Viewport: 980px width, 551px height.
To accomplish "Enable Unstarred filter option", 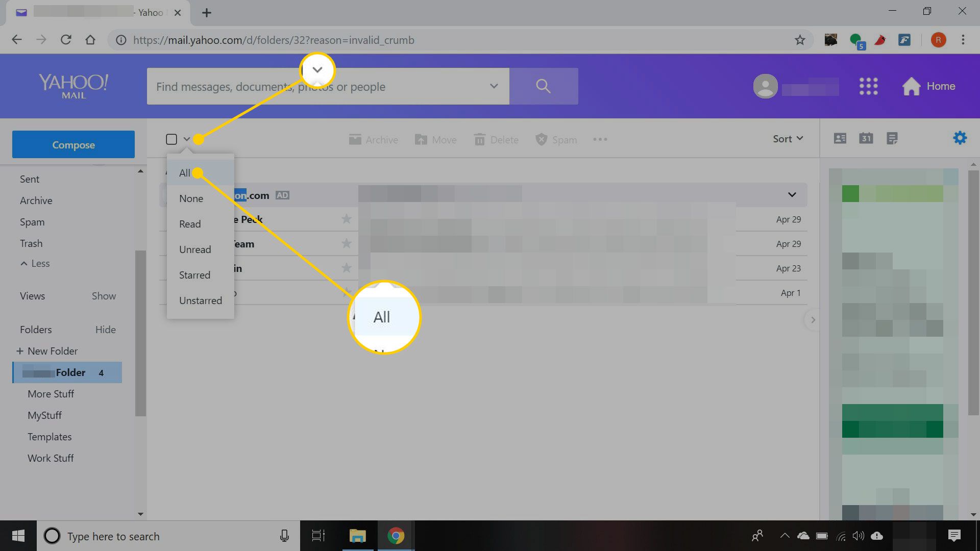I will 201,299.
